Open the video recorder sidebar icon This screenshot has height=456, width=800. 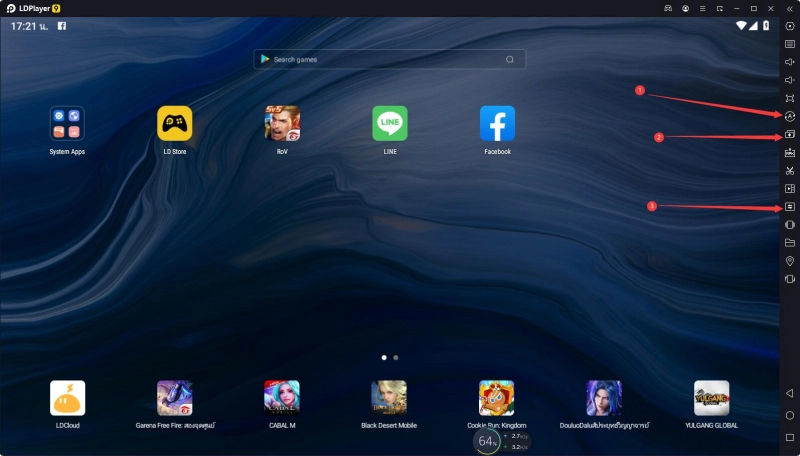[x=789, y=189]
